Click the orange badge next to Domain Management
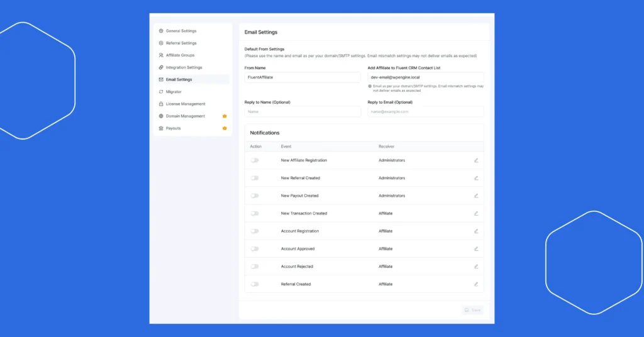The image size is (644, 337). tap(225, 116)
